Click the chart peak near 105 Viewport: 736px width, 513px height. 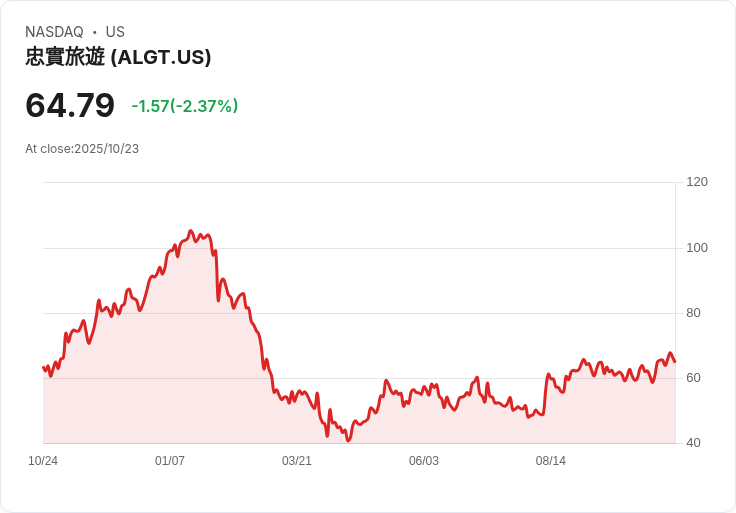click(x=190, y=231)
